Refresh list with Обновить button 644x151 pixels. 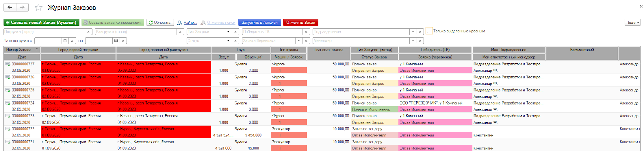pyautogui.click(x=160, y=23)
